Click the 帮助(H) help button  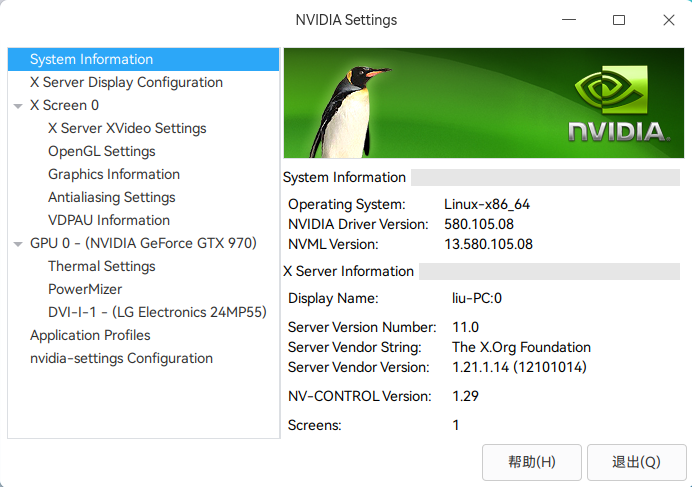click(x=532, y=462)
